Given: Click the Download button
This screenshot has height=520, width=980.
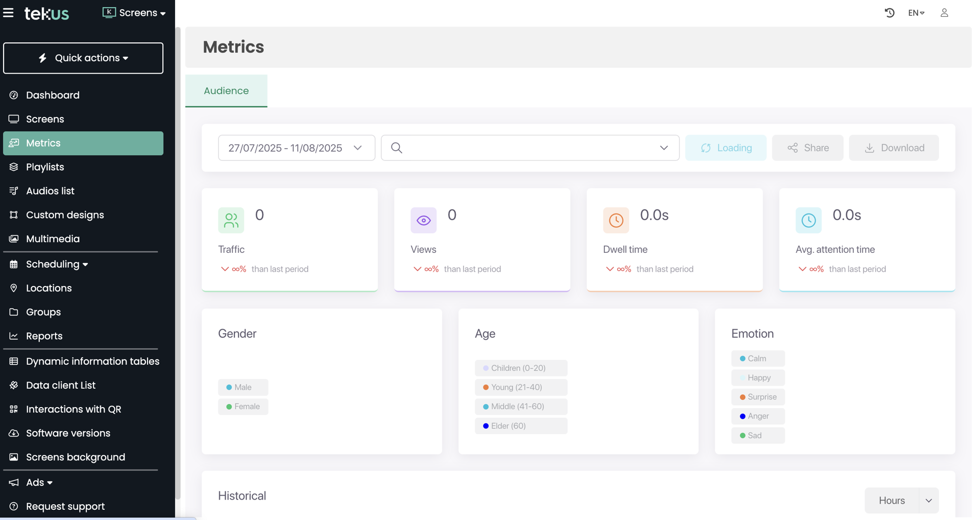Looking at the screenshot, I should [893, 148].
